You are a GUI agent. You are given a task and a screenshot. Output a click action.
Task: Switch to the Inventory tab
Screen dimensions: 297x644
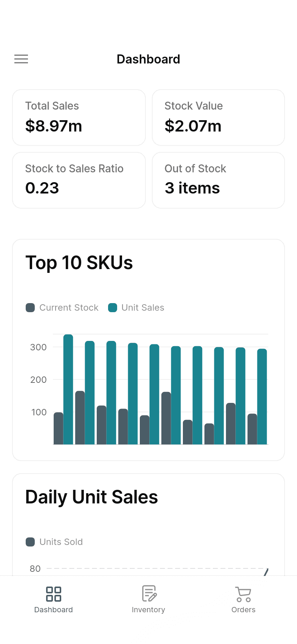point(148,610)
